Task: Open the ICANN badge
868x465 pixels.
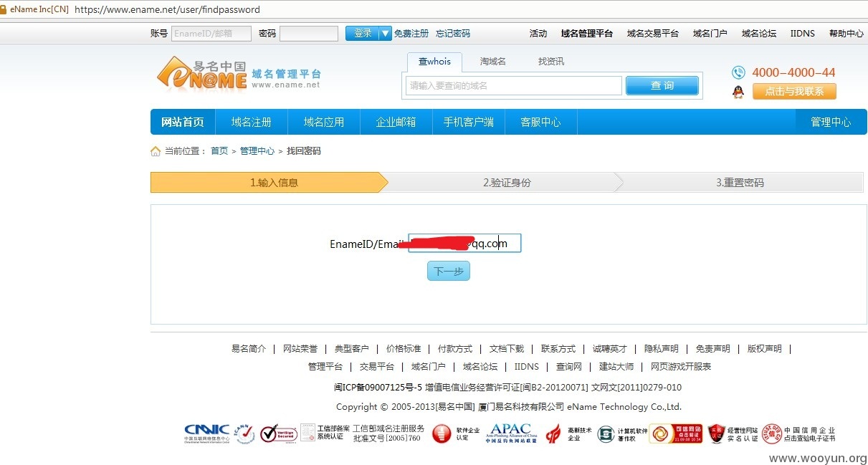Action: [244, 433]
